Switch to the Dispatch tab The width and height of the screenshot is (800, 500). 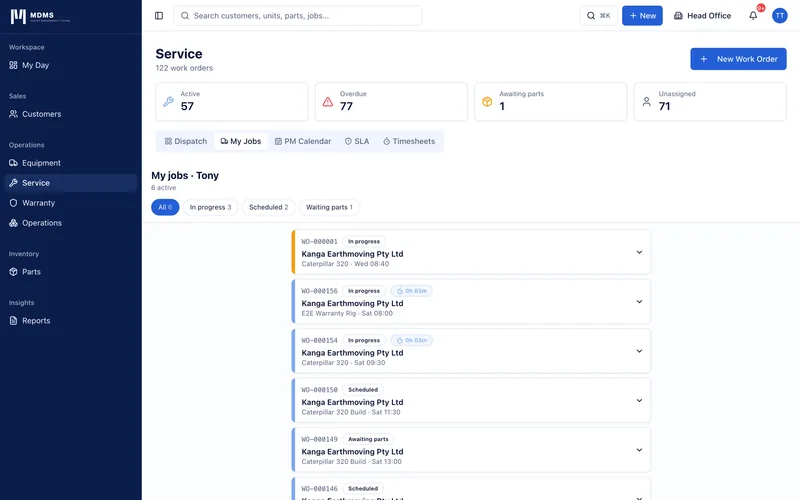(186, 141)
